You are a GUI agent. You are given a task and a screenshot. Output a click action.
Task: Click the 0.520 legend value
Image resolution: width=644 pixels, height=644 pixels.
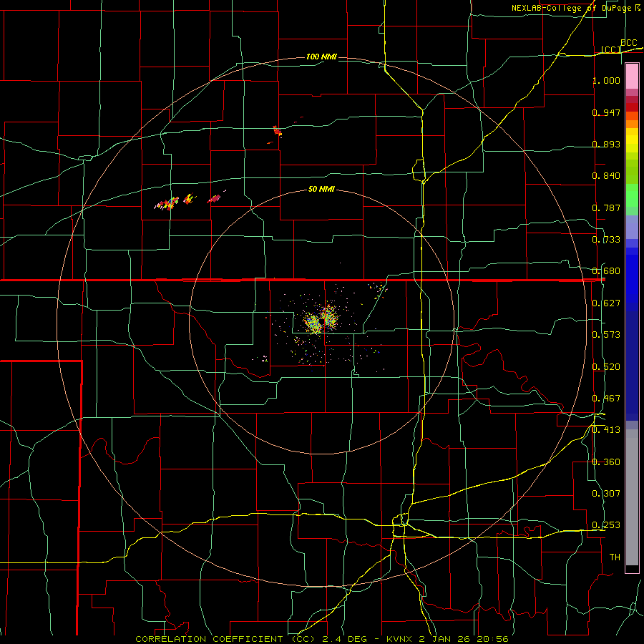pos(606,367)
